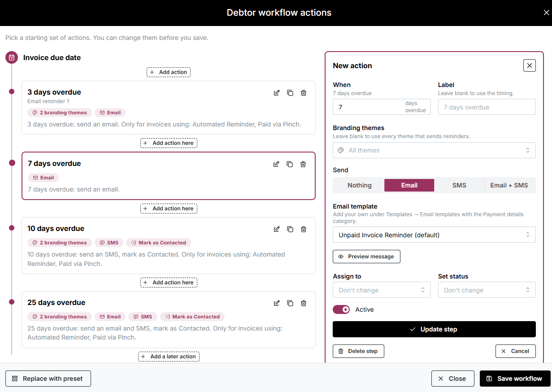Edit the 3 days overdue step

point(277,93)
